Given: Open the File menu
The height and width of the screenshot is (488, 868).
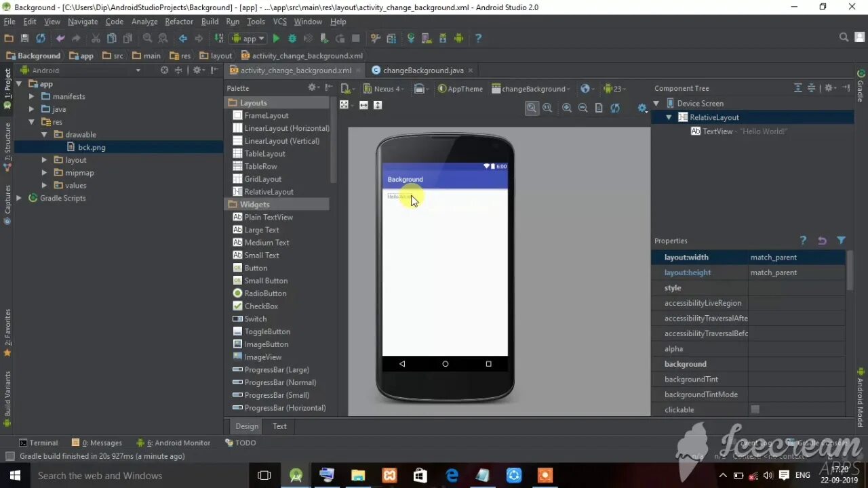Looking at the screenshot, I should pyautogui.click(x=9, y=22).
